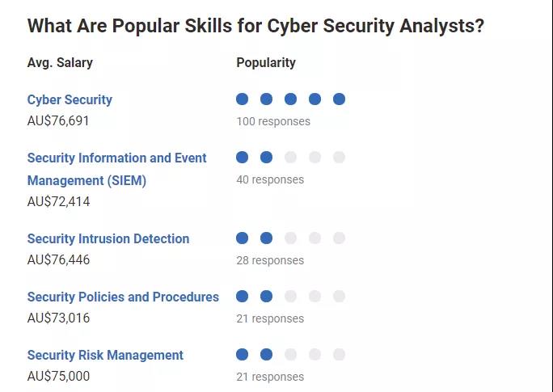Image resolution: width=553 pixels, height=392 pixels.
Task: Click first blue dot for Security Risk Management
Action: pyautogui.click(x=243, y=355)
